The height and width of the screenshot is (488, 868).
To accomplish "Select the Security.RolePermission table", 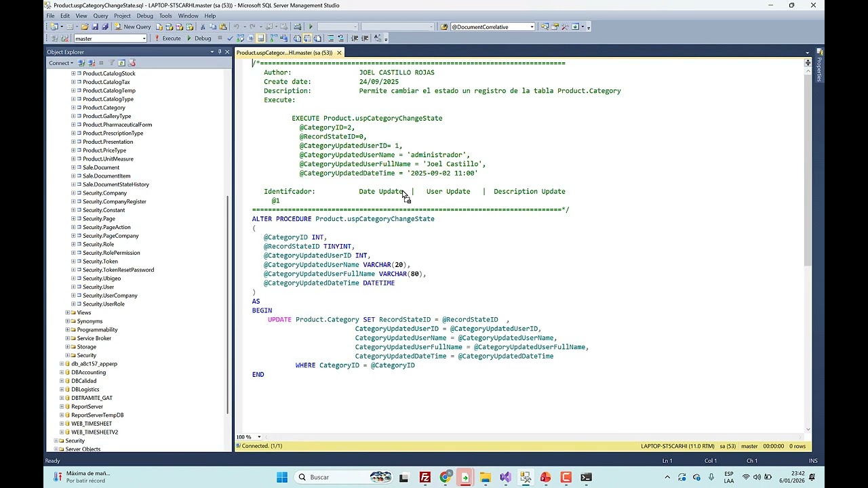I will pyautogui.click(x=111, y=253).
